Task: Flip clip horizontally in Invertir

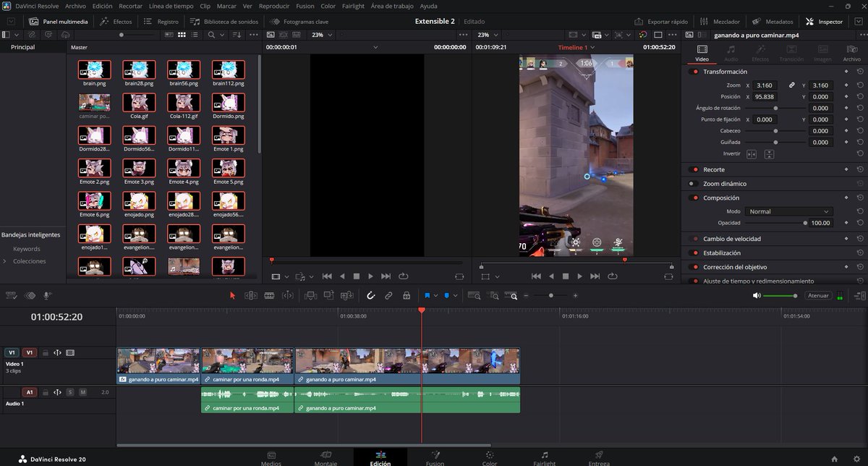Action: 752,154
